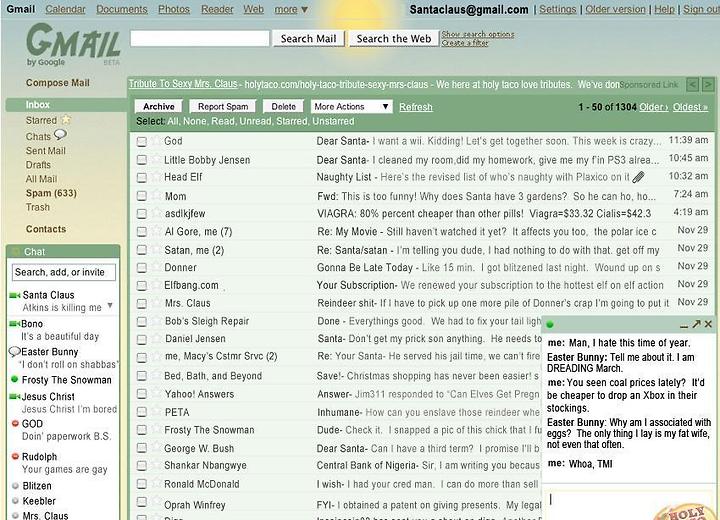Click the star icon beside Starred
The width and height of the screenshot is (720, 520).
click(66, 120)
